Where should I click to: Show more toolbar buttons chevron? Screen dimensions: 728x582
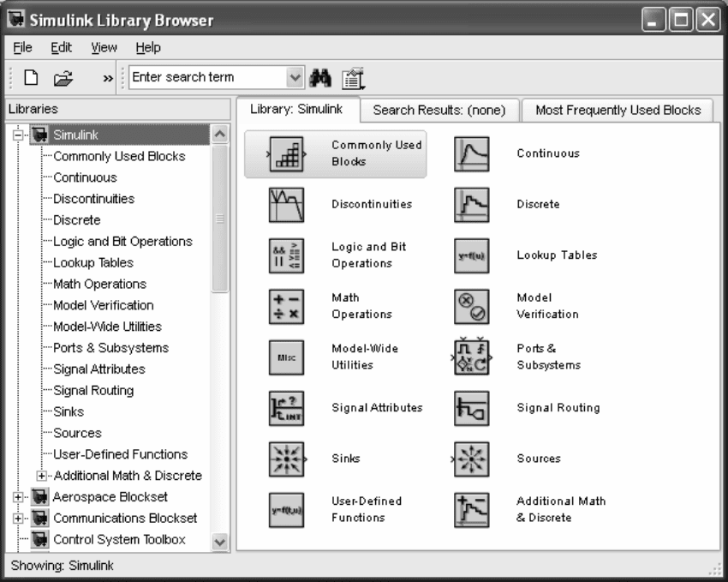click(x=108, y=79)
